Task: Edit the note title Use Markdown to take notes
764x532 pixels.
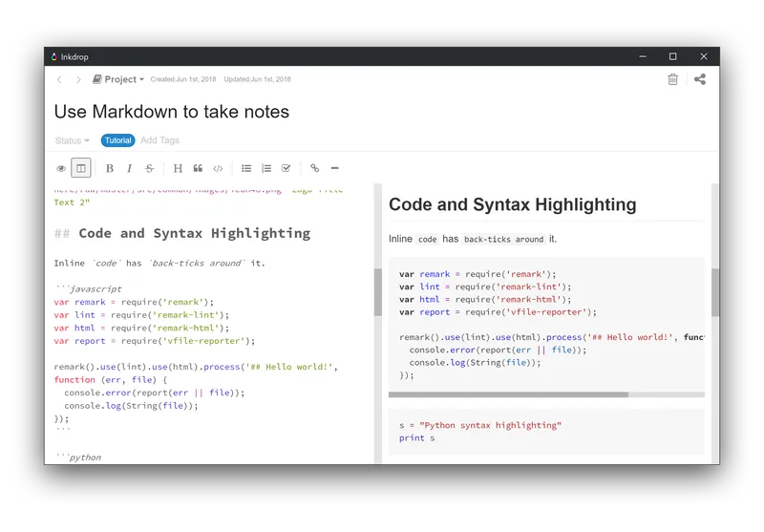Action: [172, 112]
